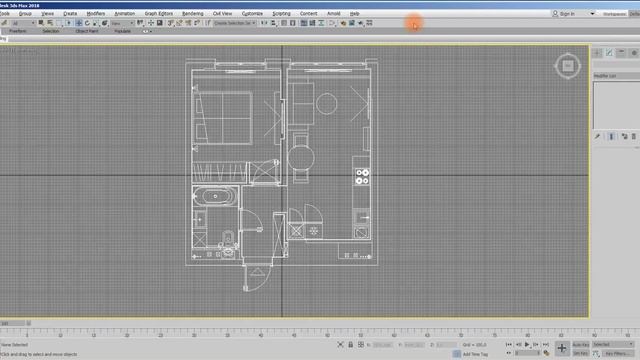Viewport: 640px width, 360px height.
Task: Activate Select and Manipulate tool
Action: [151, 23]
